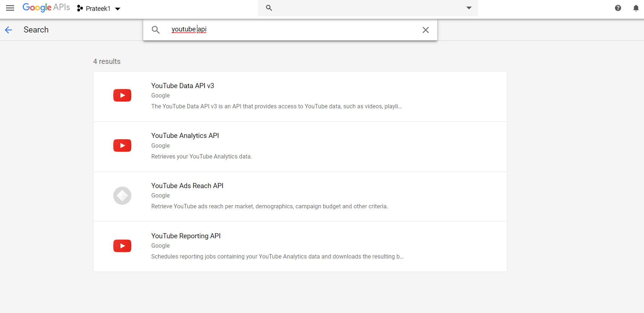
Task: Open the Prateek1 project selector
Action: point(98,8)
